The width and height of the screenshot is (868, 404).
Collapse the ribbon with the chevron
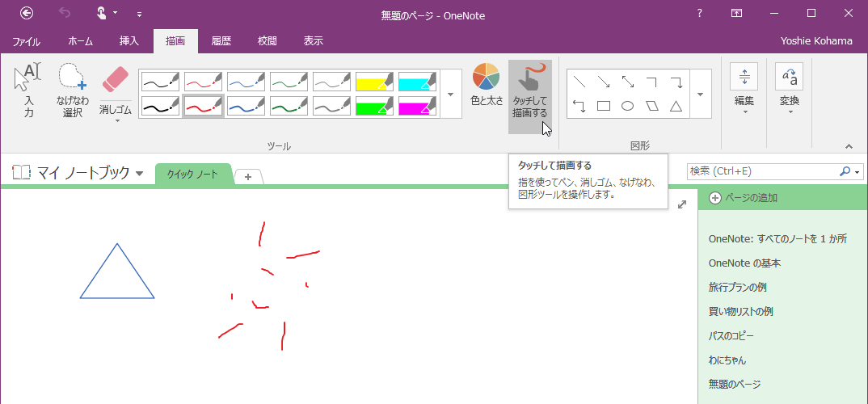[x=849, y=146]
